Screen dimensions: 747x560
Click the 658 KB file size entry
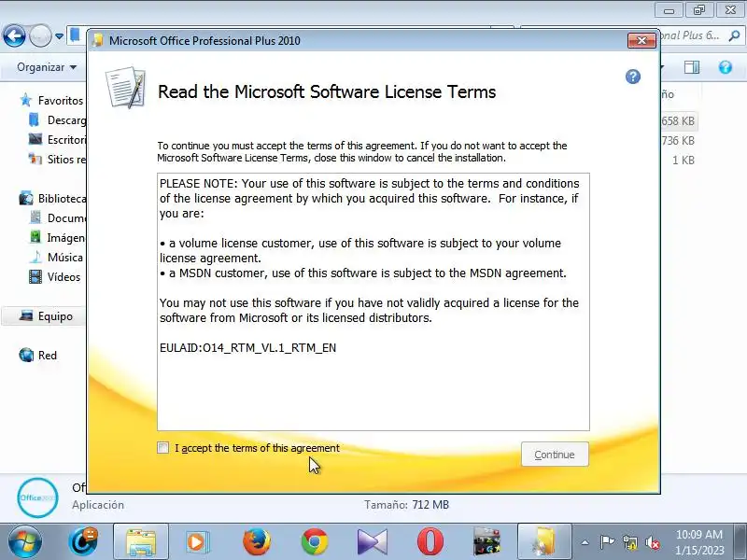tap(678, 121)
